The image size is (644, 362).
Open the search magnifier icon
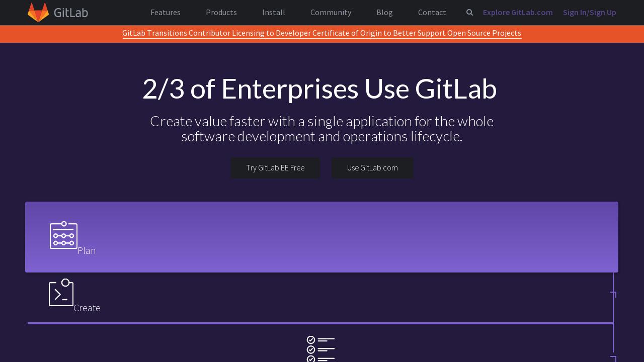pos(469,13)
